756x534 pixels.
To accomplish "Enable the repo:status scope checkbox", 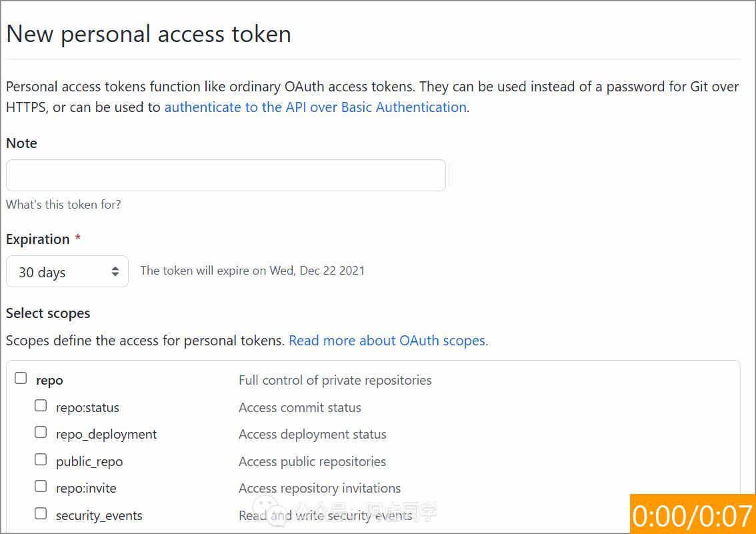I will coord(41,405).
